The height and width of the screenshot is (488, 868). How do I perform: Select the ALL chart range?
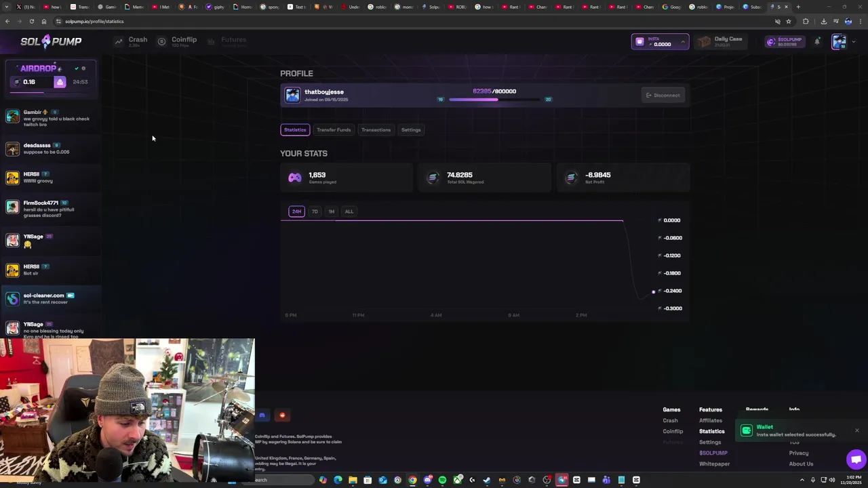pos(349,211)
